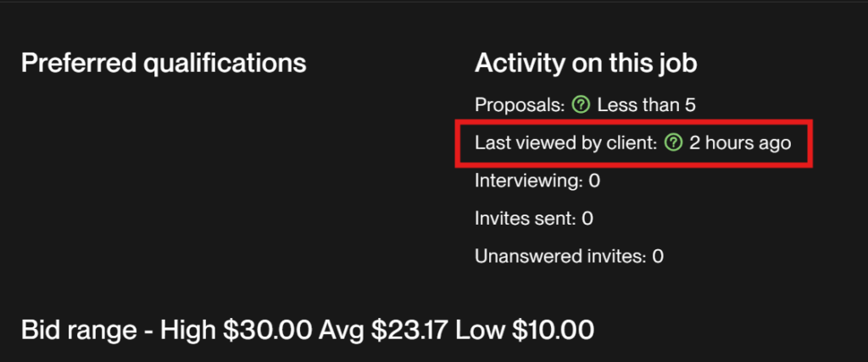Click the Proposals label text
Viewport: 868px width, 362px height.
click(x=520, y=105)
